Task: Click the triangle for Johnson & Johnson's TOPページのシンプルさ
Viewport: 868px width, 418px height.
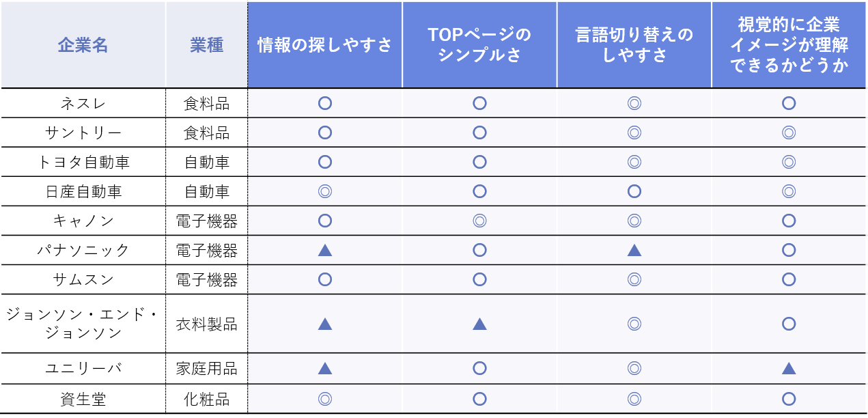Action: (x=479, y=324)
